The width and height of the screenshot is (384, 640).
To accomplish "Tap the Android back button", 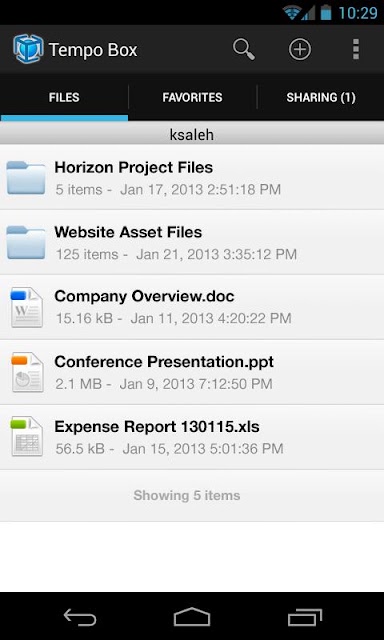I will click(x=80, y=617).
